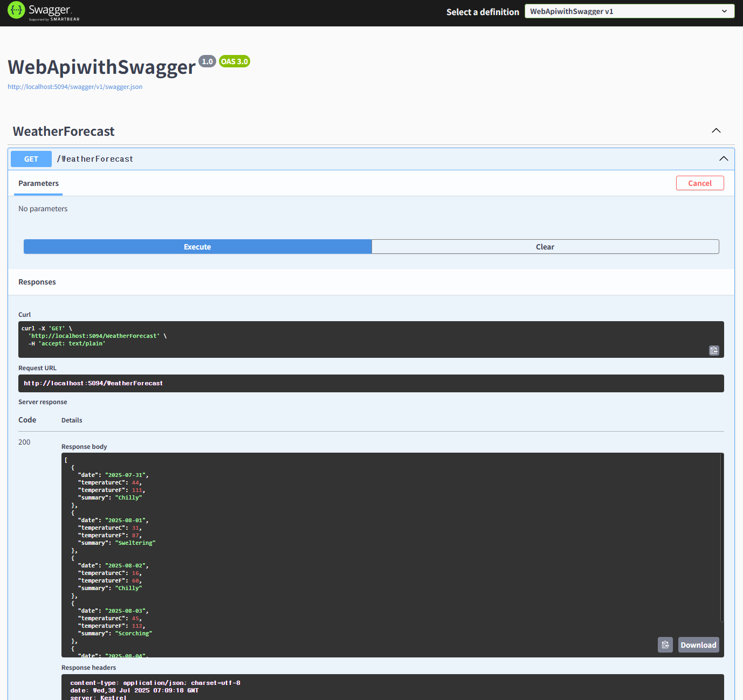Click the "Sweltering" summary value
743x700 pixels.
pos(135,543)
